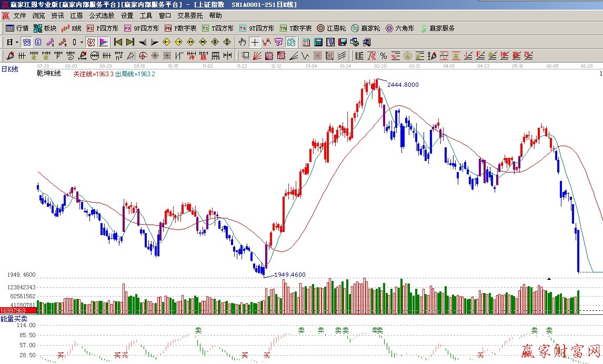Click the black right arrow to step forward
The image size is (603, 364).
coord(154,42)
